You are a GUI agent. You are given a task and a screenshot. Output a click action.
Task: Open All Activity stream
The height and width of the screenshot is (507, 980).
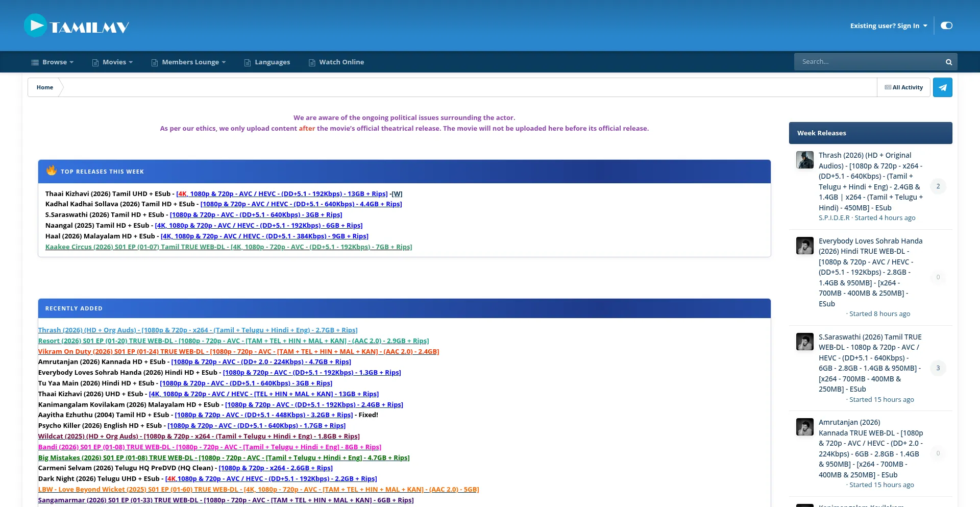coord(903,87)
